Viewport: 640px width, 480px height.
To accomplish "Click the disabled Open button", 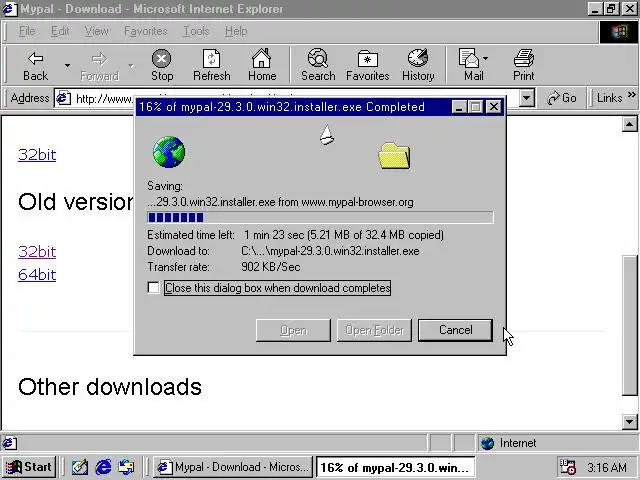I will point(293,330).
